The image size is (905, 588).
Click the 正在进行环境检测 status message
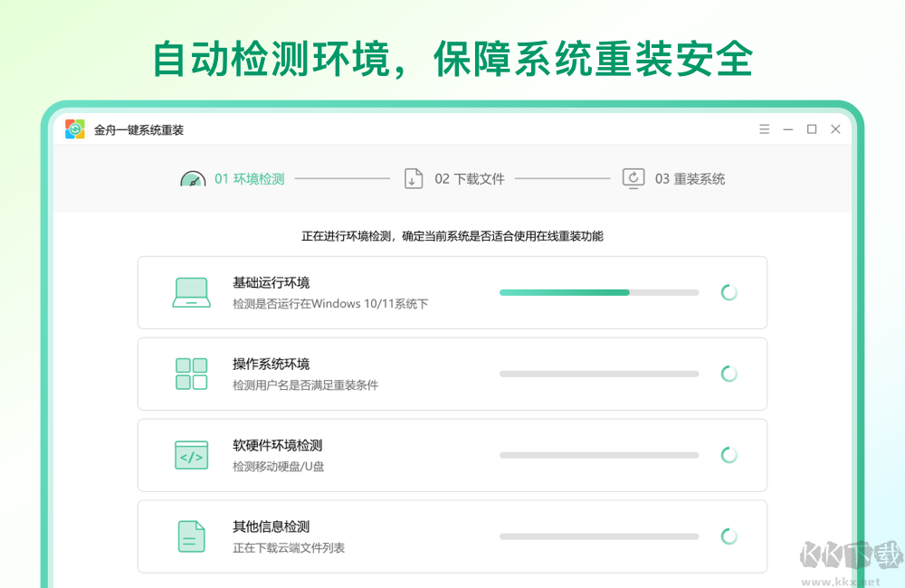[452, 236]
